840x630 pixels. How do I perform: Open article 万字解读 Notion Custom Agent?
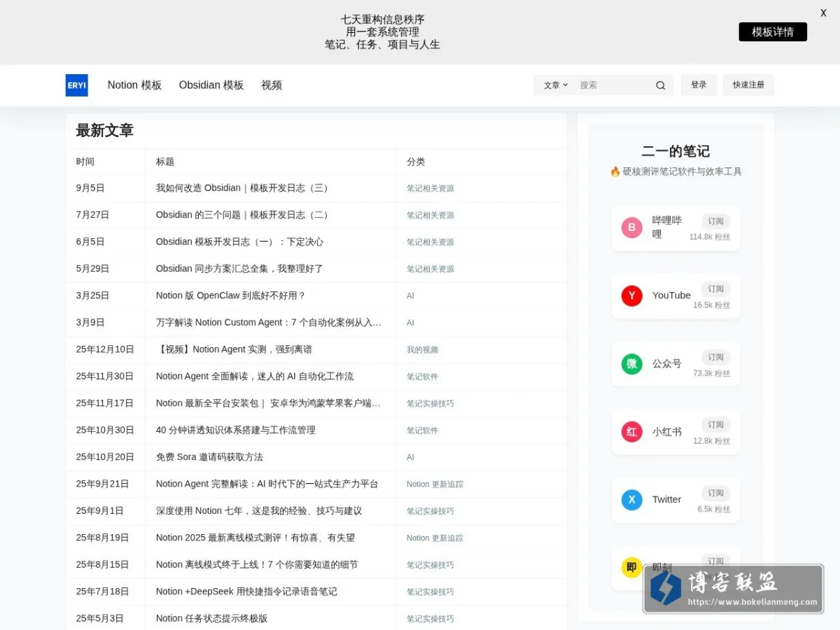[269, 323]
